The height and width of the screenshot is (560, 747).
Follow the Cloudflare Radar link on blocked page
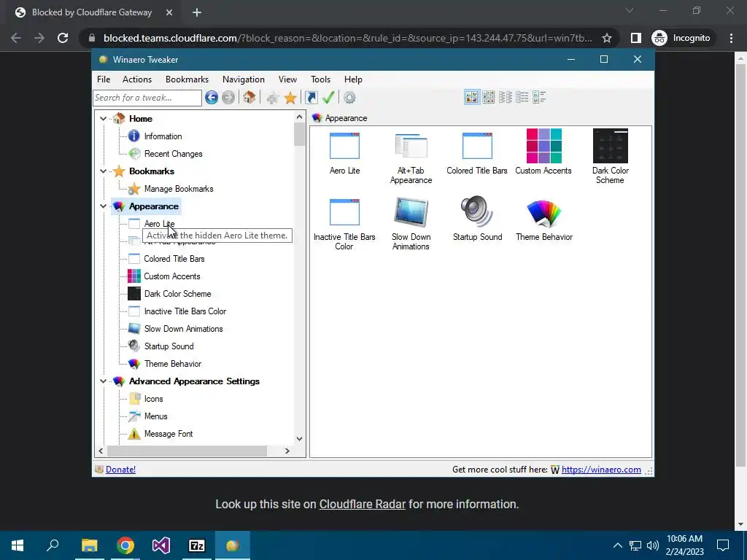coord(362,505)
